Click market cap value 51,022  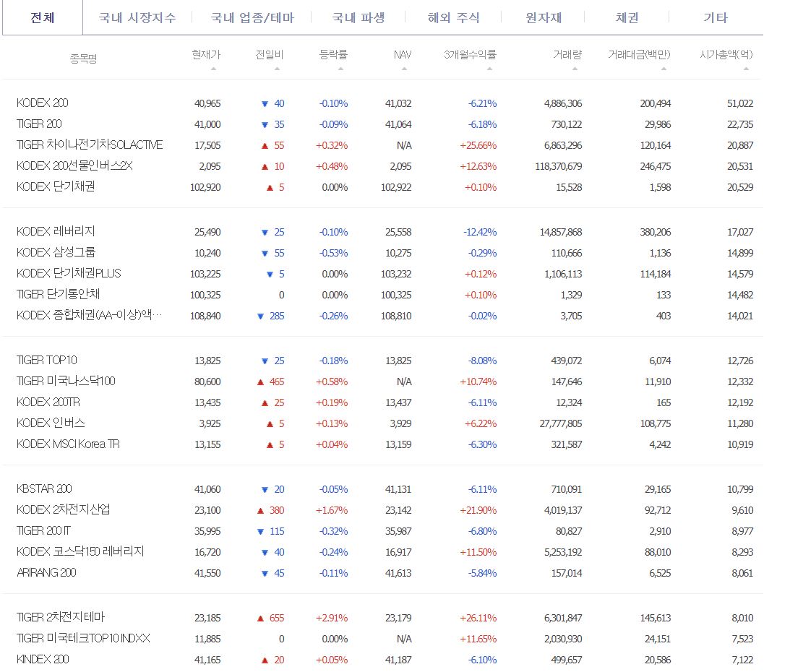740,103
